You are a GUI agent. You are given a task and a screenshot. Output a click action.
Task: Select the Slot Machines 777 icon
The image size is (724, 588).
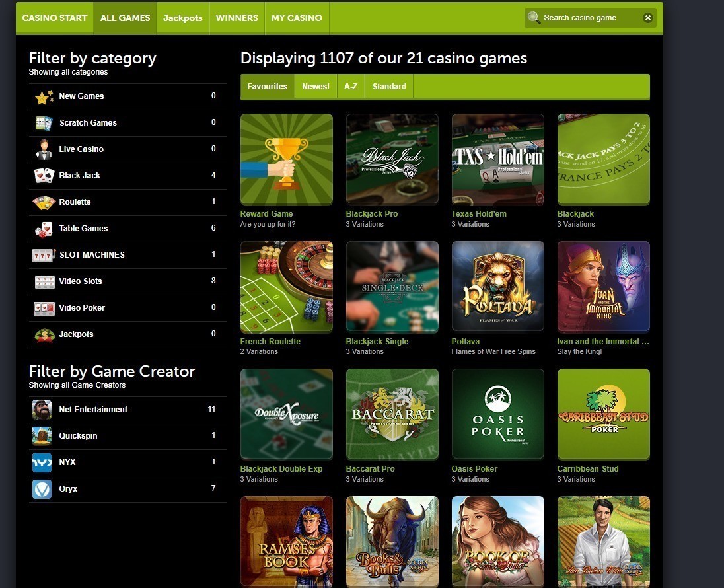[42, 255]
